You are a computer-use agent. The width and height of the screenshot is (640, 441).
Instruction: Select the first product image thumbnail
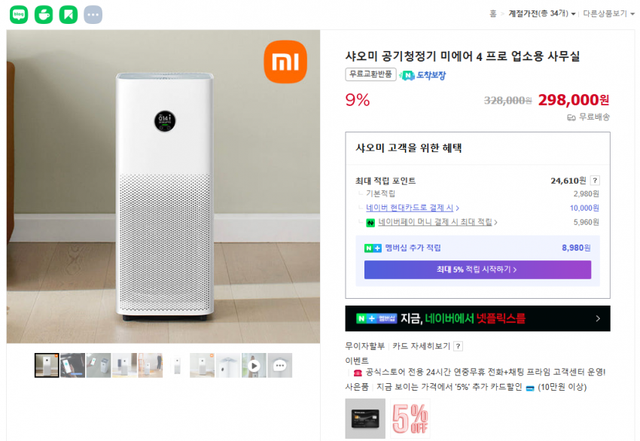pyautogui.click(x=46, y=366)
